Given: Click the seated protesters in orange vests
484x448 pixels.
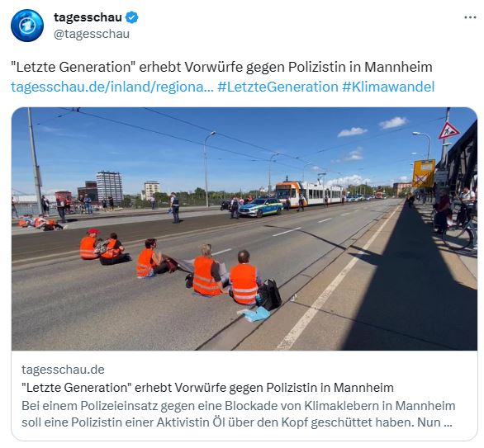Looking at the screenshot, I should click(x=180, y=269).
